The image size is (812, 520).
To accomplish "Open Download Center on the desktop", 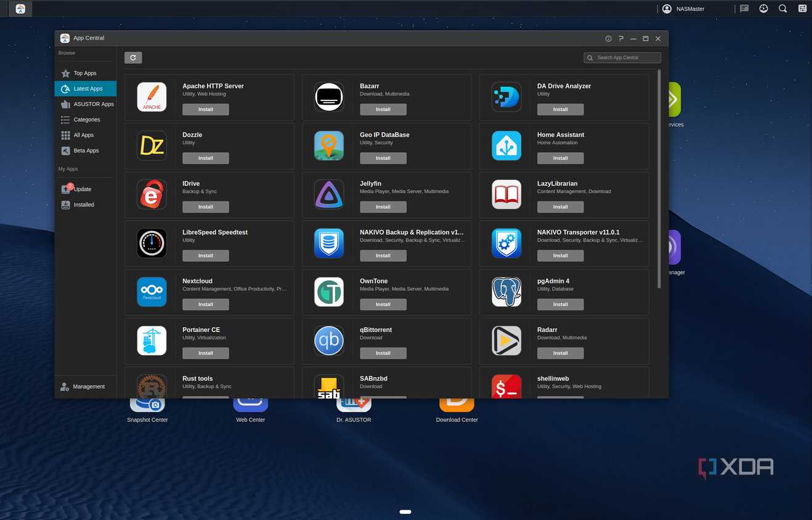I will click(x=457, y=410).
